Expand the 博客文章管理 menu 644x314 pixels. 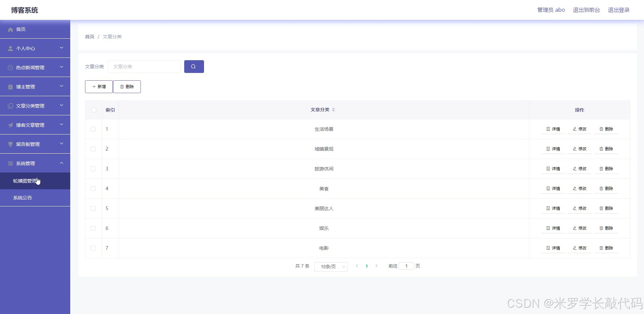35,125
